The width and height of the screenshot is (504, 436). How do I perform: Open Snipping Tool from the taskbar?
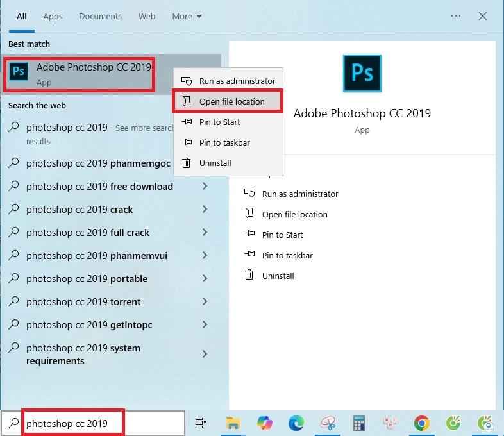(x=328, y=423)
